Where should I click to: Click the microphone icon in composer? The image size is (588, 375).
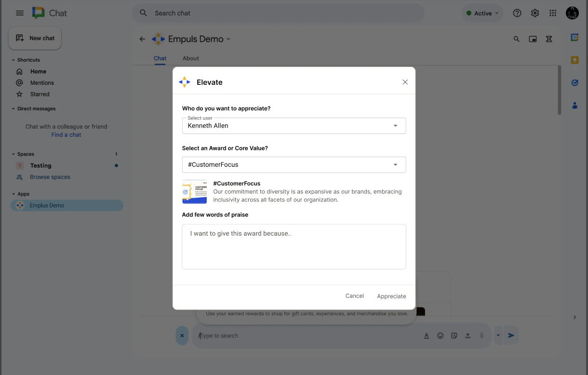[481, 335]
